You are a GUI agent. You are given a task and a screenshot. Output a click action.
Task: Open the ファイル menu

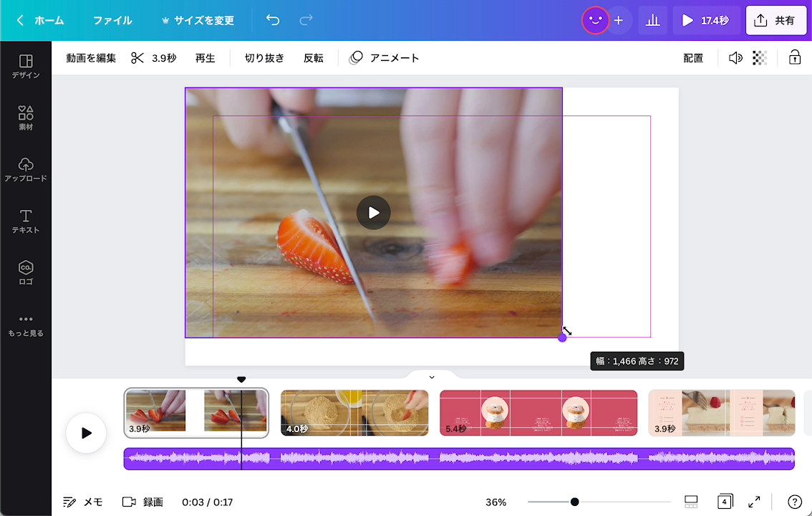(112, 20)
